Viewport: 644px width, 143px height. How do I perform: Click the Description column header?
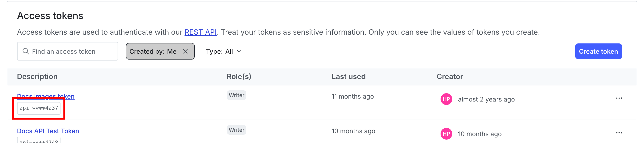click(37, 76)
